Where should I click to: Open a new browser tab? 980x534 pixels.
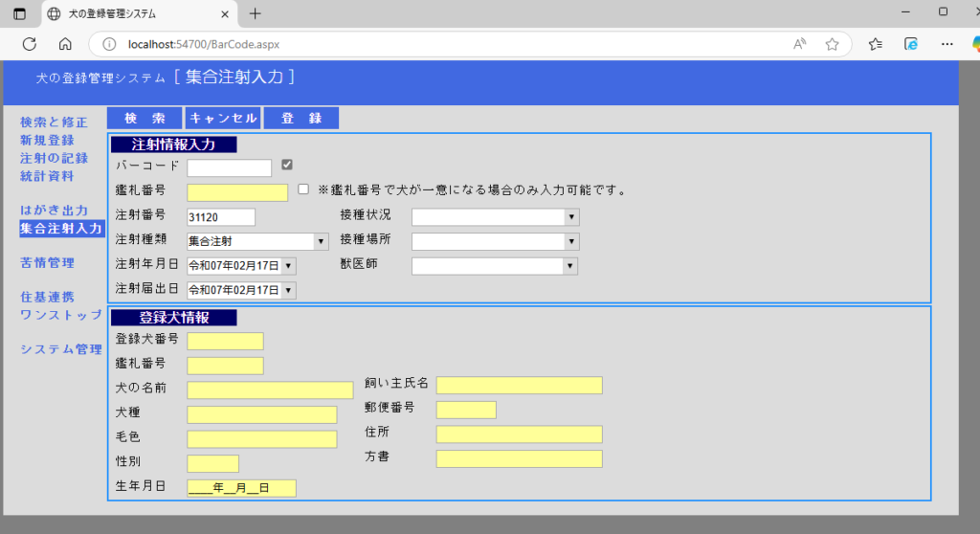tap(255, 13)
